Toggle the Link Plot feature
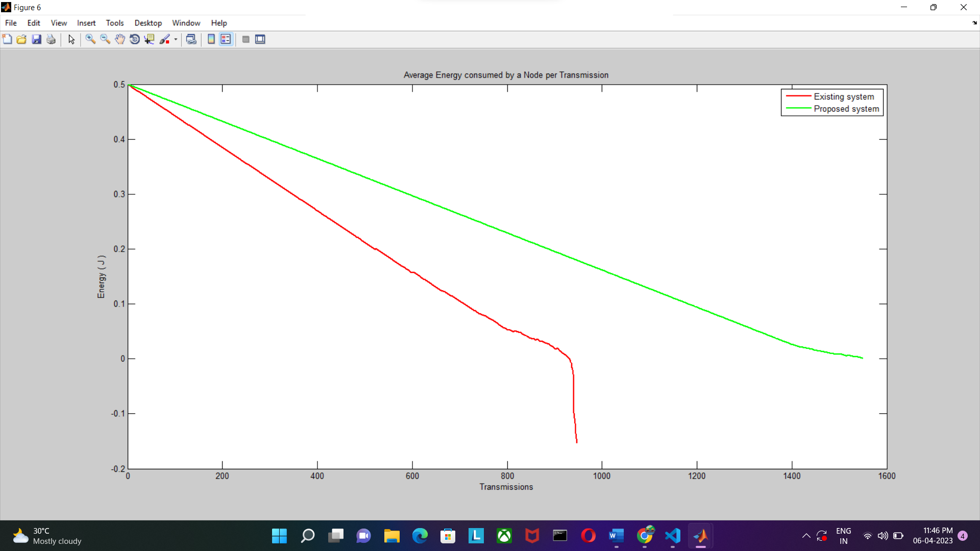Screen dimensions: 980x551 tap(191, 39)
